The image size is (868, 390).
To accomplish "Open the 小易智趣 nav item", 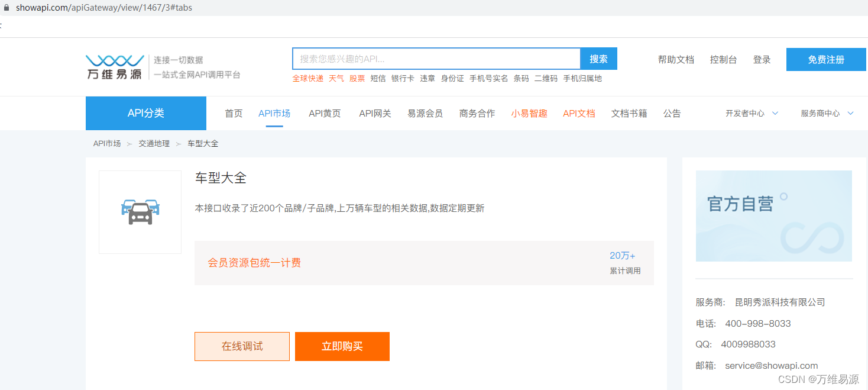I will coord(529,113).
